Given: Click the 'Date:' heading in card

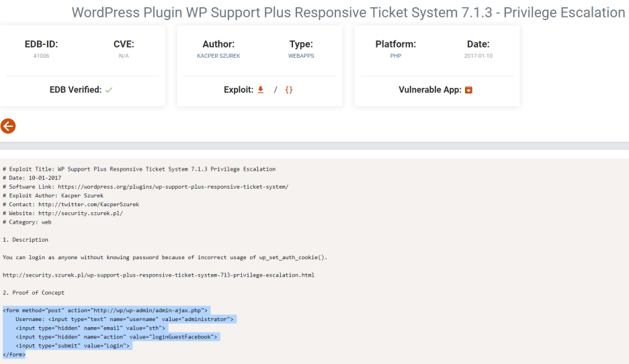Looking at the screenshot, I should click(x=478, y=44).
